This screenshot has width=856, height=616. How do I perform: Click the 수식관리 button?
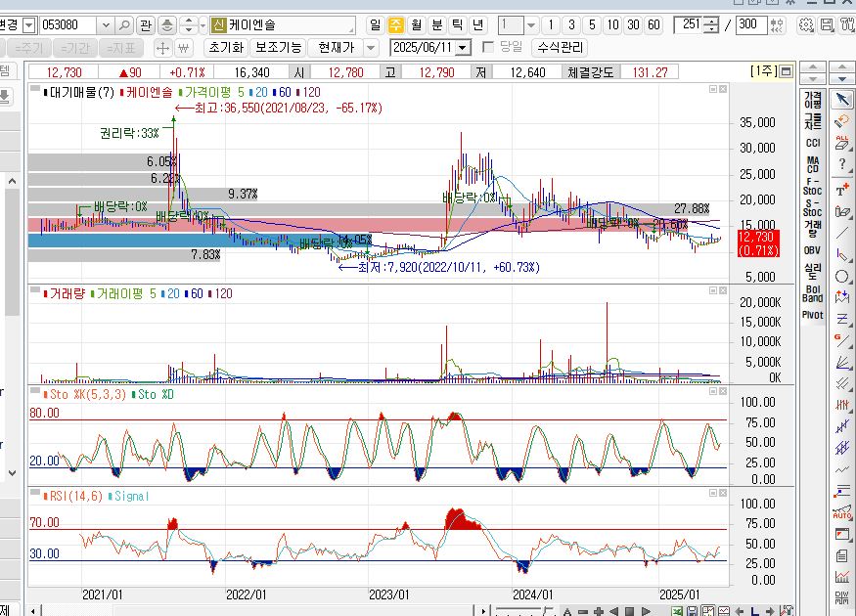[x=561, y=48]
